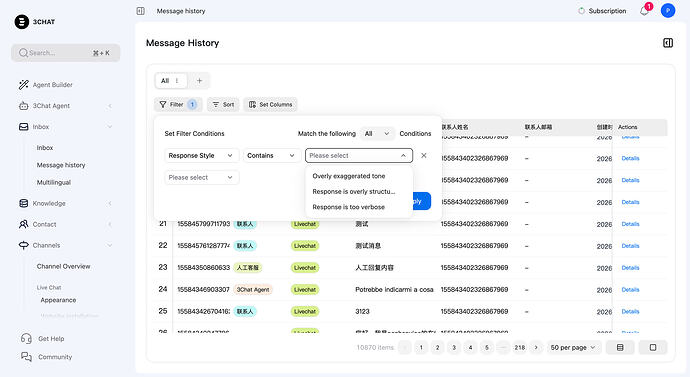Screen dimensions: 690x377
Task: Choose Overly exaggerated tone option
Action: pos(349,176)
